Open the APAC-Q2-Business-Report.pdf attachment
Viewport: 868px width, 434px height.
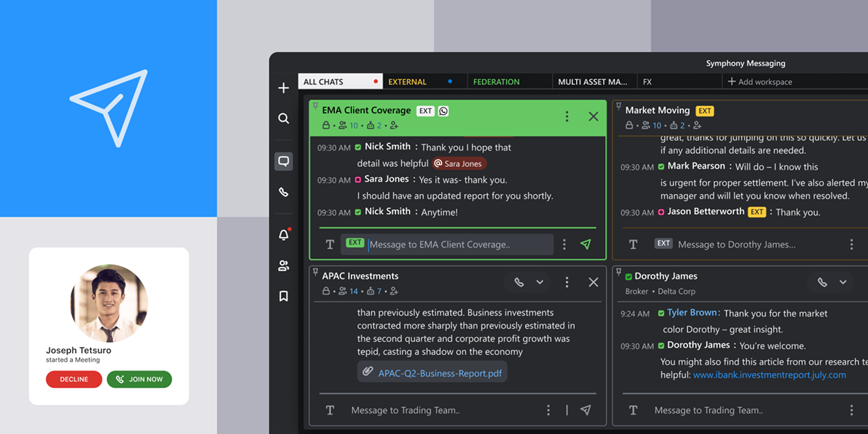pyautogui.click(x=432, y=373)
